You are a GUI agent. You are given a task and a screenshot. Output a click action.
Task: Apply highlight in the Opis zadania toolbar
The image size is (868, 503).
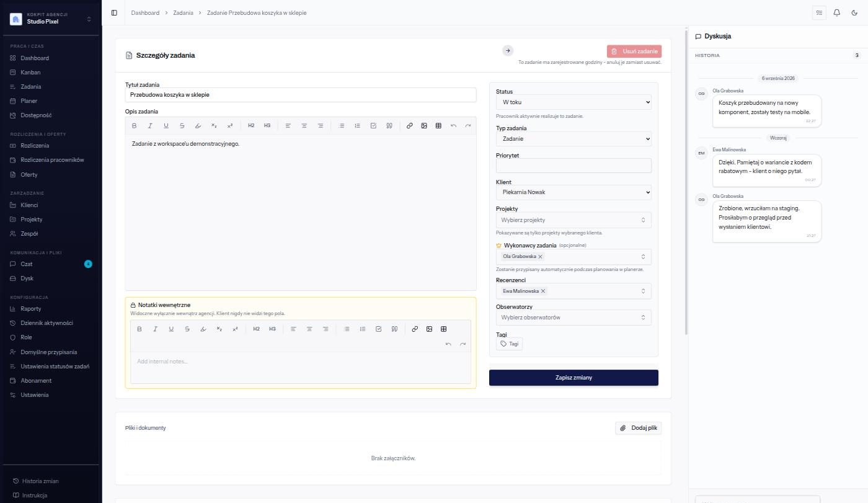tap(198, 125)
